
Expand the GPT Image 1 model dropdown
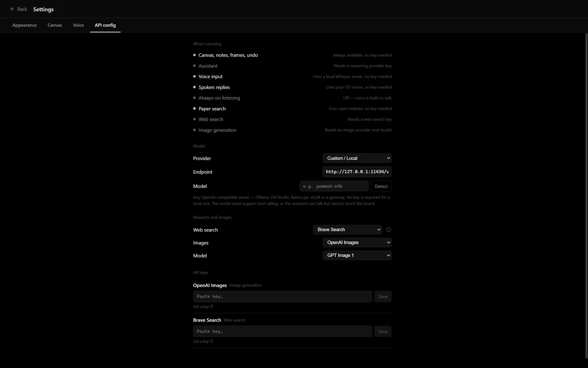coord(357,255)
